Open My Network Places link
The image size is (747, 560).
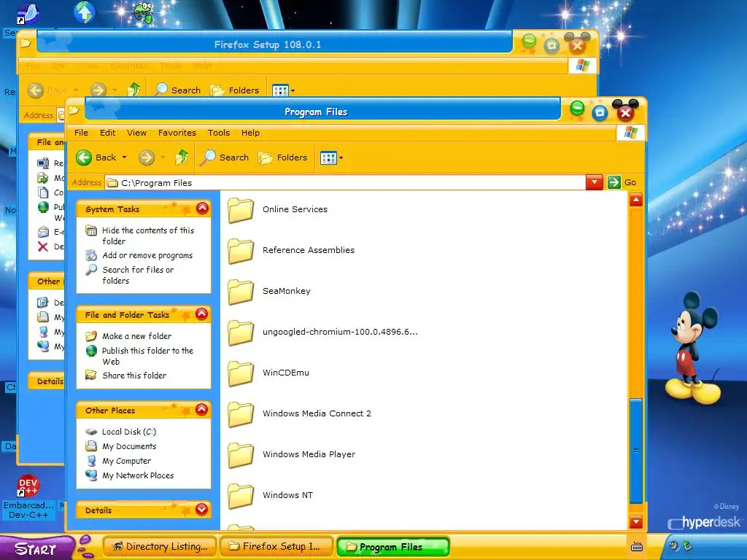(x=138, y=475)
